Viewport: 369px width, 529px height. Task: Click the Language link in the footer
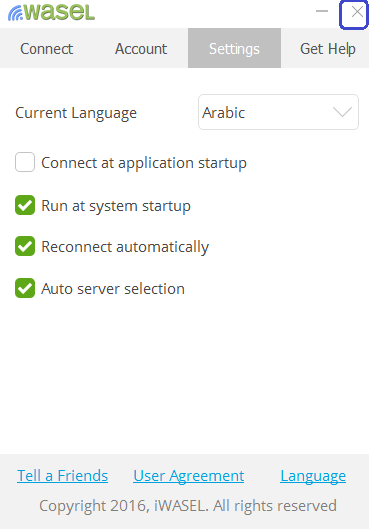[x=313, y=476]
